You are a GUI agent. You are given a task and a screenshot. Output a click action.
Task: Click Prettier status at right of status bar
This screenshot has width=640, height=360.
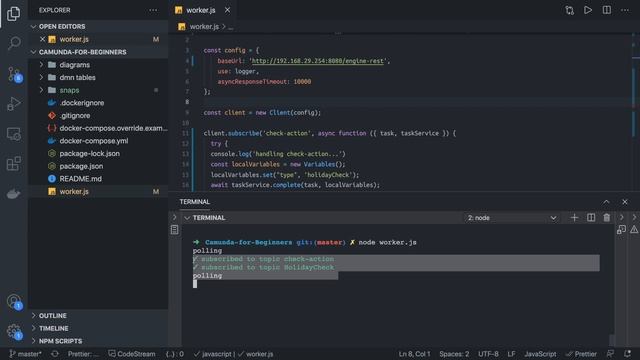pyautogui.click(x=581, y=354)
